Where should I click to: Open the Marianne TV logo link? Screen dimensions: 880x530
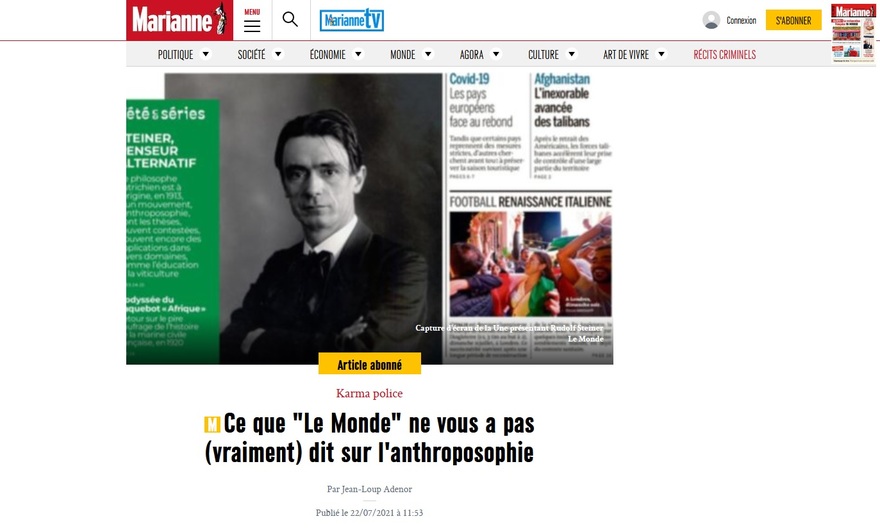pyautogui.click(x=352, y=20)
